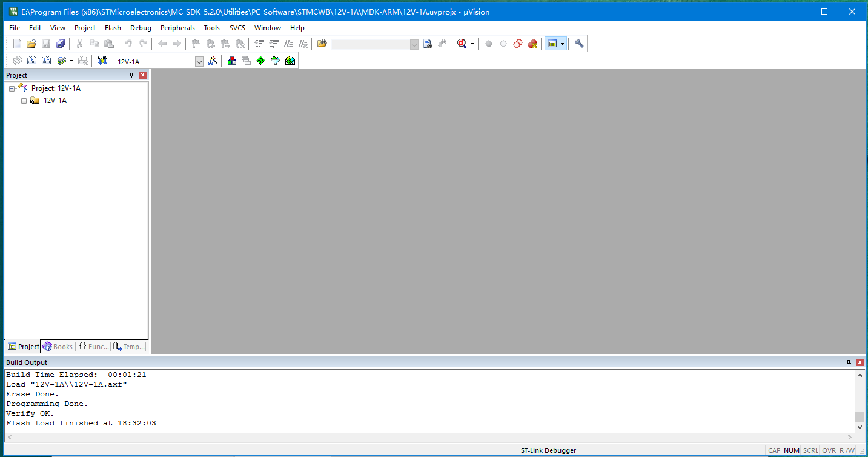868x457 pixels.
Task: Open the Pack Installer icon
Action: (x=290, y=61)
